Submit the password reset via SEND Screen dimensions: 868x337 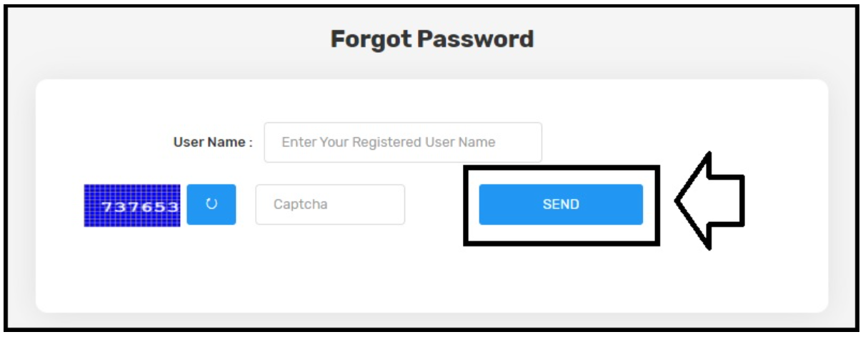pyautogui.click(x=561, y=204)
